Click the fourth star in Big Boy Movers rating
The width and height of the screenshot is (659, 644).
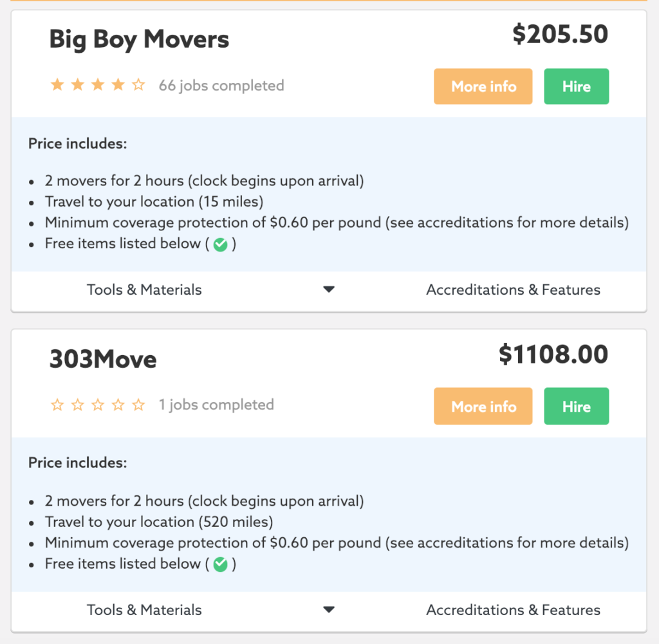point(118,84)
